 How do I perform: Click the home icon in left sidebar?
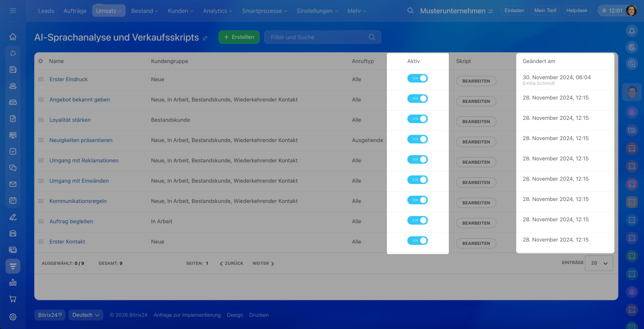[x=13, y=37]
